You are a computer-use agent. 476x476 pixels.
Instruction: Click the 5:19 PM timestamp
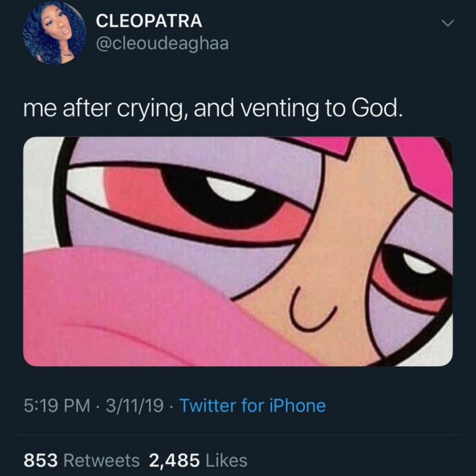click(57, 406)
